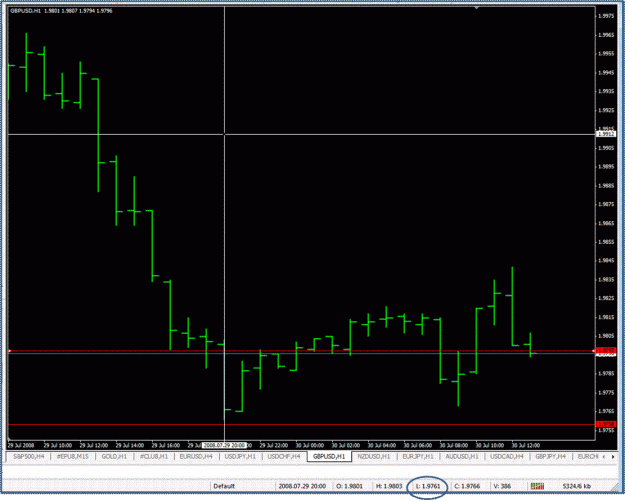625x501 pixels.
Task: Select the USDJPY,H1 tab
Action: [x=240, y=456]
